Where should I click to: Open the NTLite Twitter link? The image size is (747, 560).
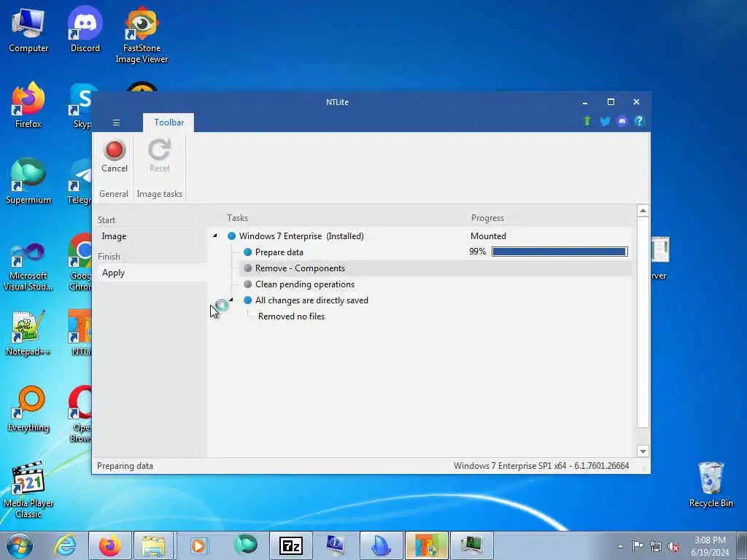pyautogui.click(x=605, y=121)
